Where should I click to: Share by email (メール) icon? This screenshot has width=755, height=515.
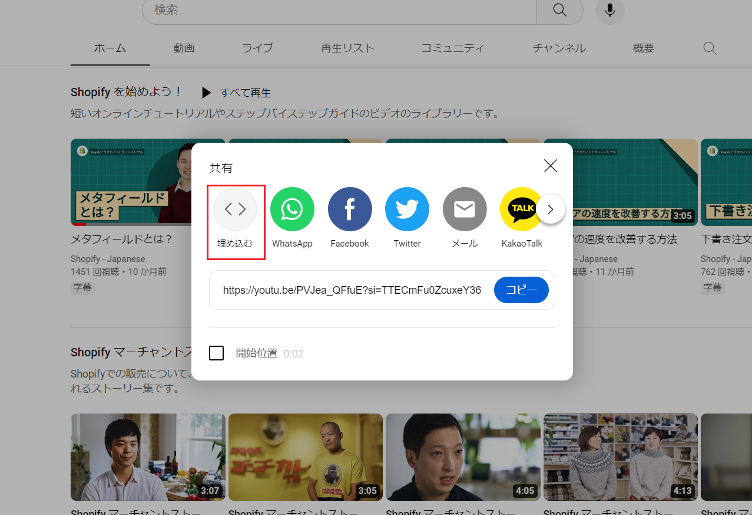click(x=465, y=209)
